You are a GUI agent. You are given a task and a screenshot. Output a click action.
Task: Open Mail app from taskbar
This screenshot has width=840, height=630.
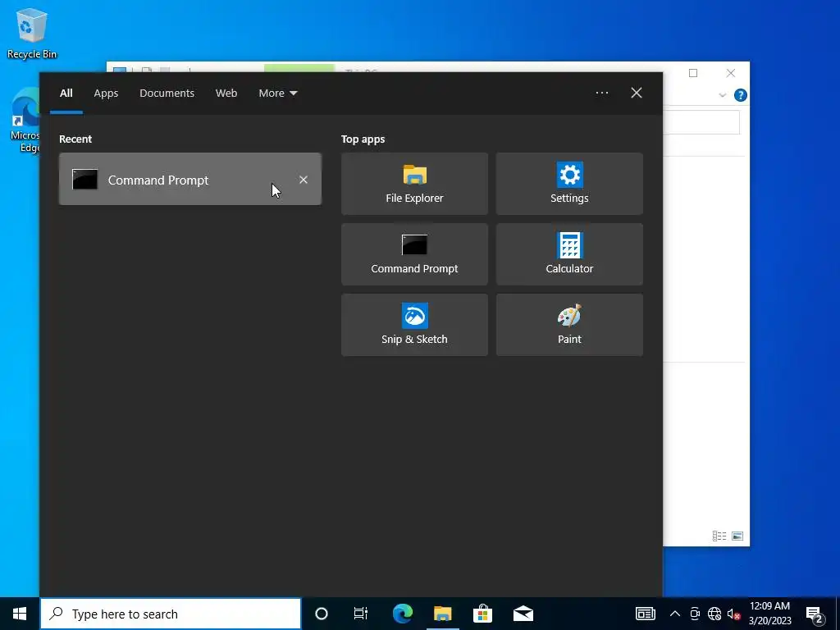(523, 614)
